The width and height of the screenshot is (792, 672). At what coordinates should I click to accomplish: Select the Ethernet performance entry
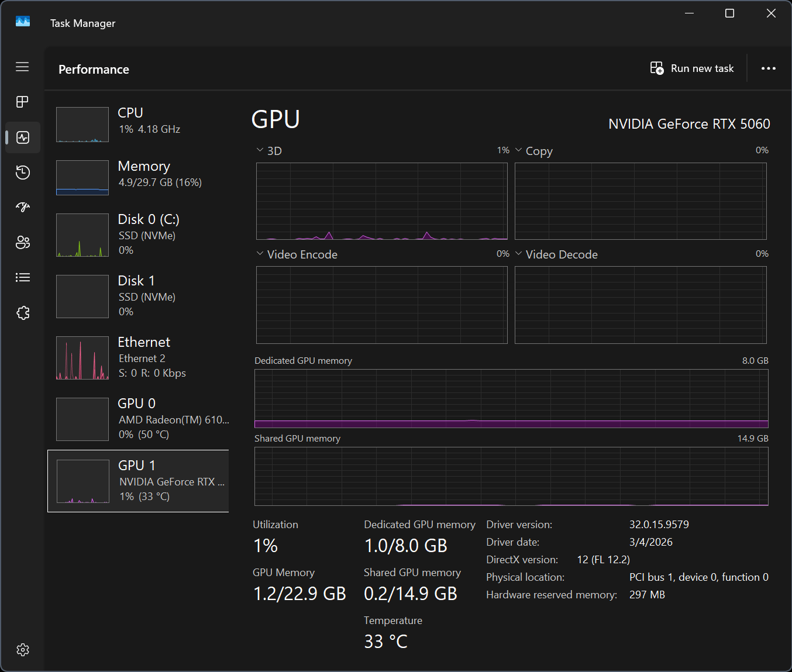[138, 357]
